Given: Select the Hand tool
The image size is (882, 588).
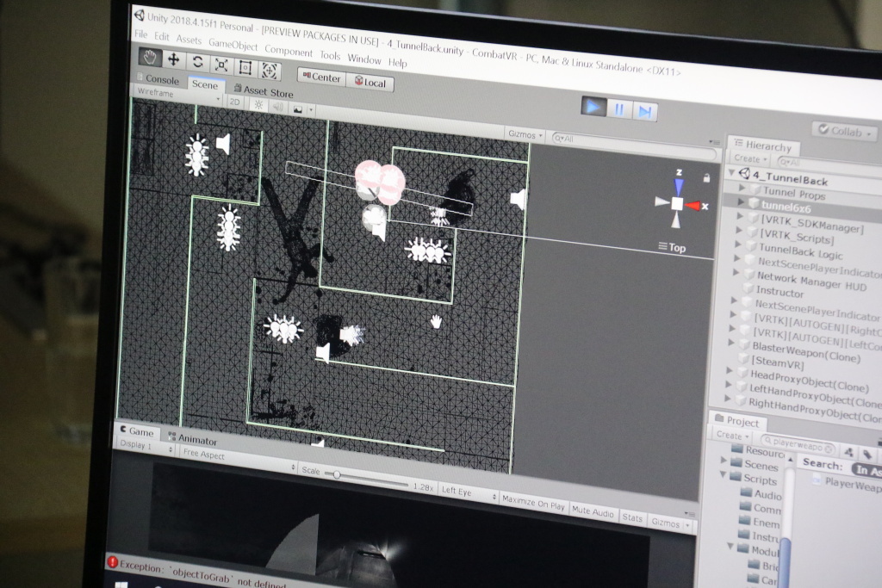Looking at the screenshot, I should point(151,58).
